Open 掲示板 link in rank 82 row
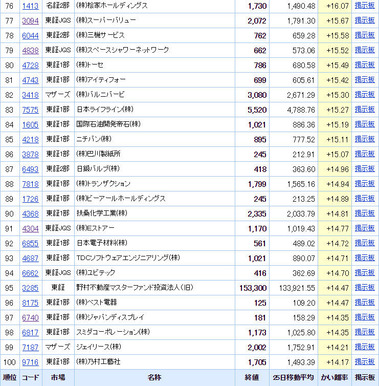Screen dimensions: 379x386 point(365,94)
